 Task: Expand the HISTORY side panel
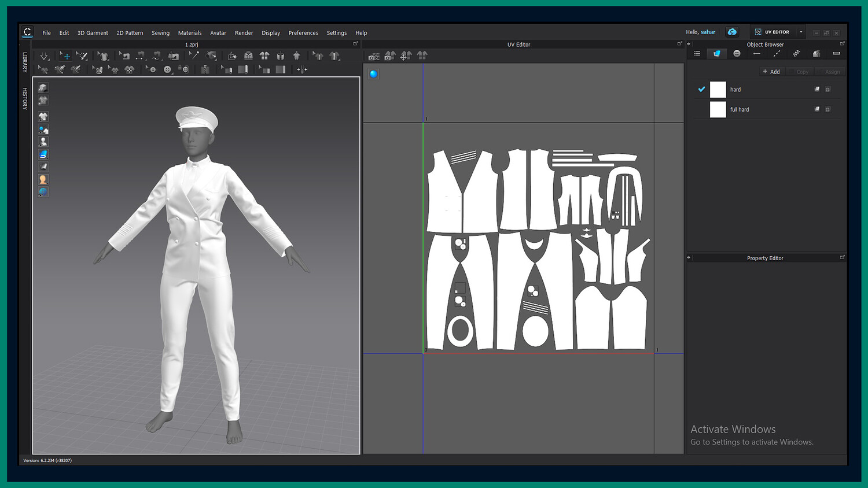[x=25, y=98]
